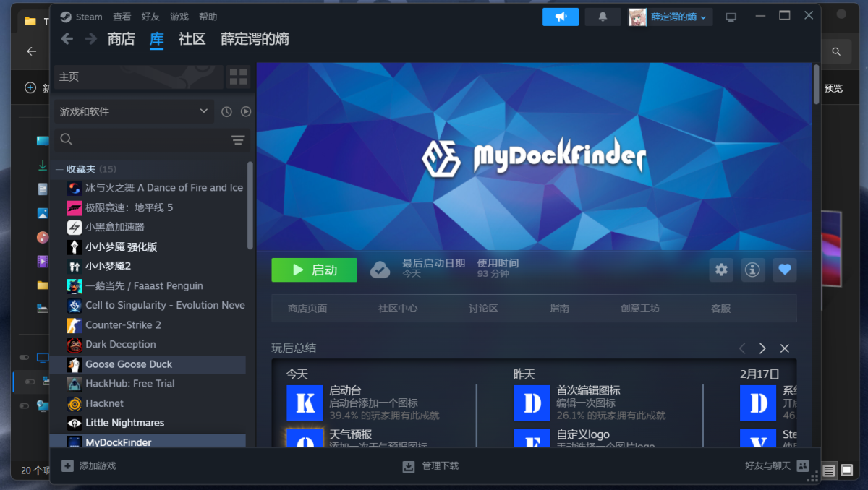Click the announcements megaphone icon
Screen dimensions: 868x490
coord(561,17)
